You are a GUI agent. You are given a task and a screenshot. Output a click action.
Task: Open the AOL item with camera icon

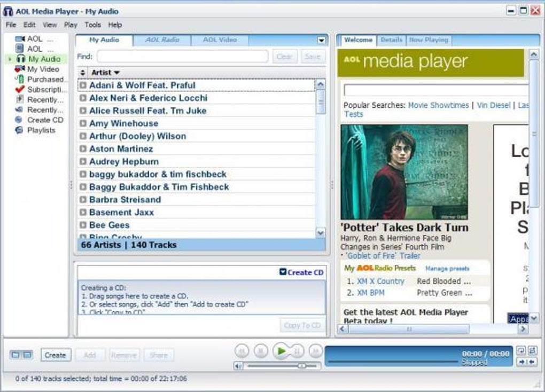point(34,39)
